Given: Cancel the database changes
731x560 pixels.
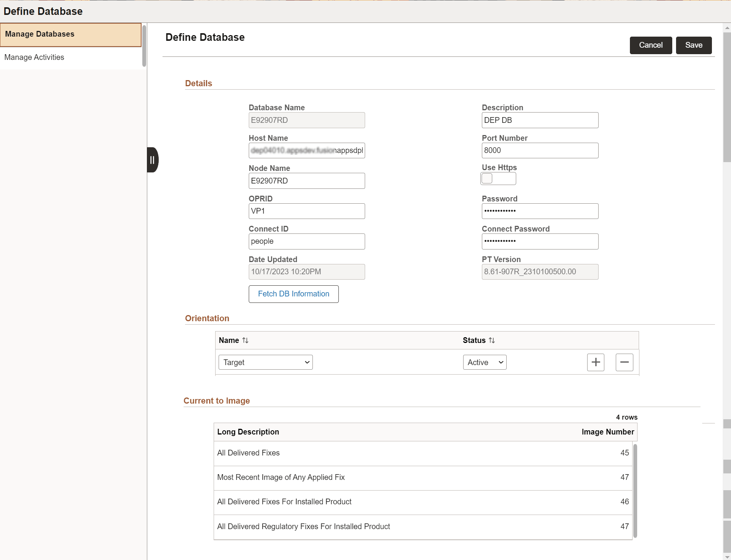Looking at the screenshot, I should click(x=650, y=45).
